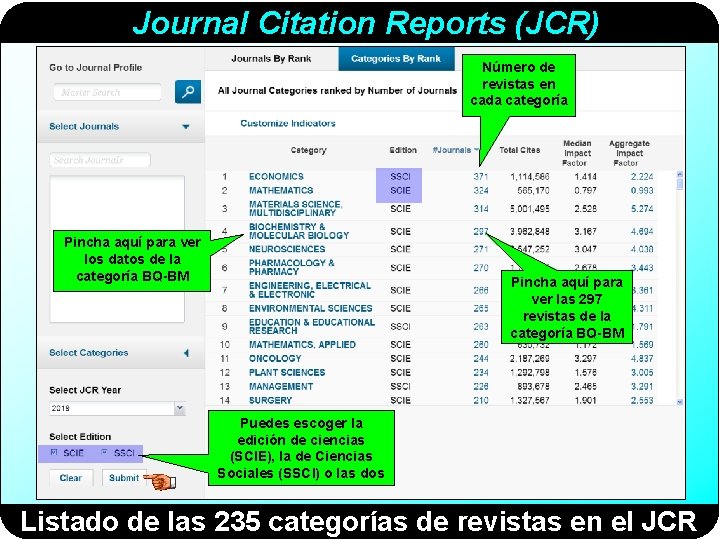Click the table scrollbar up arrow
Screen dimensions: 720x540
pyautogui.click(x=680, y=174)
